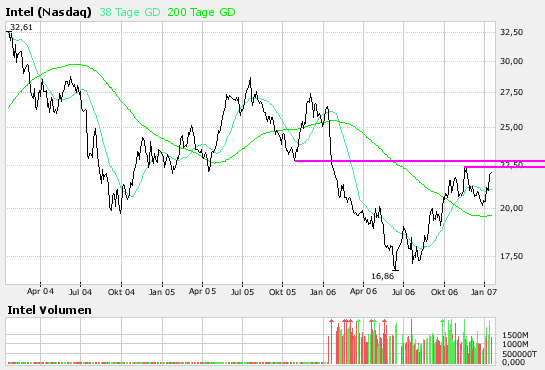Viewport: 545px width, 370px height.
Task: Click the 1000M volume axis label
Action: tap(515, 344)
